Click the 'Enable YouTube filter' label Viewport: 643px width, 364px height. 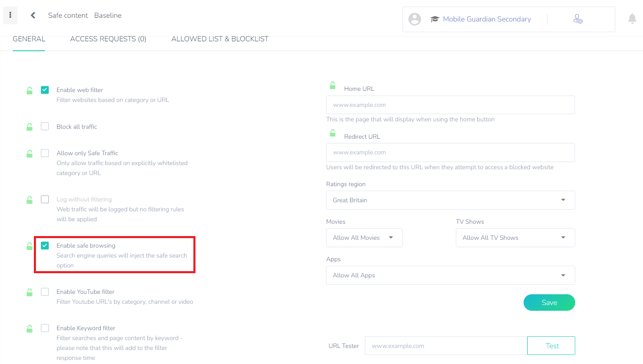point(86,292)
